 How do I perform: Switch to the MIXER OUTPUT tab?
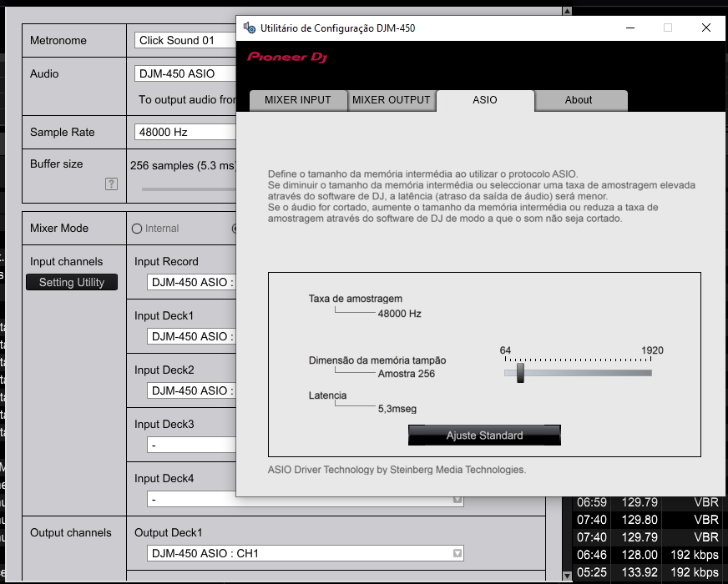click(x=392, y=100)
